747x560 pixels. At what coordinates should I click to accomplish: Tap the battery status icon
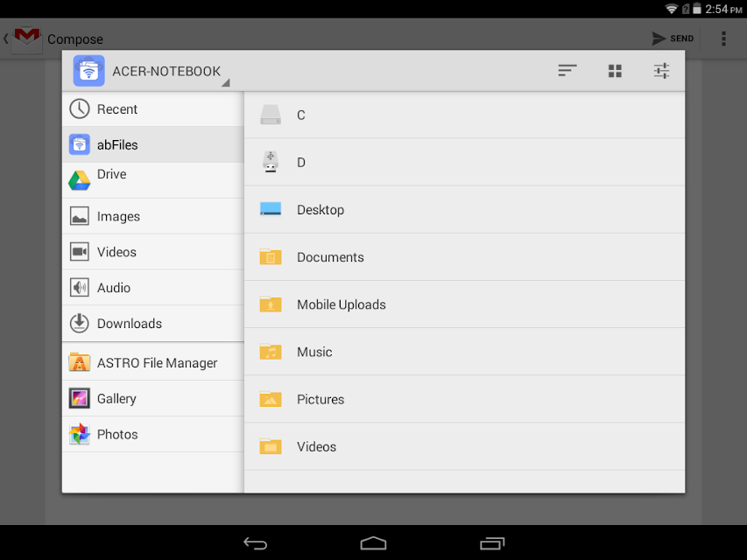[697, 9]
